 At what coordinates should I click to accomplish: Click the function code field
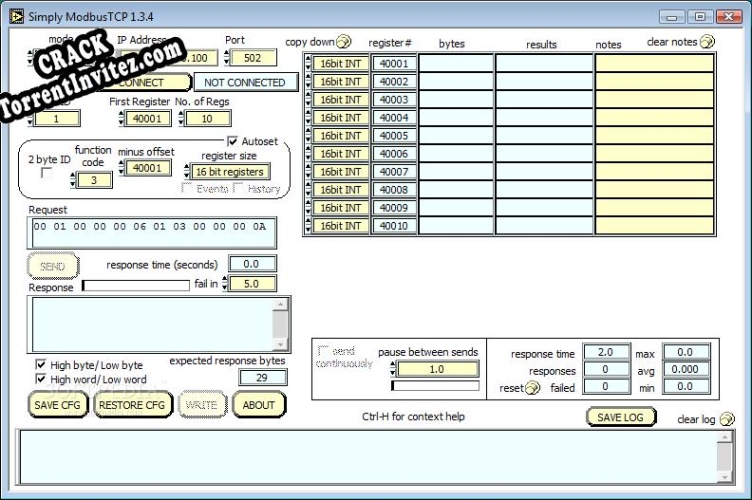[x=94, y=180]
